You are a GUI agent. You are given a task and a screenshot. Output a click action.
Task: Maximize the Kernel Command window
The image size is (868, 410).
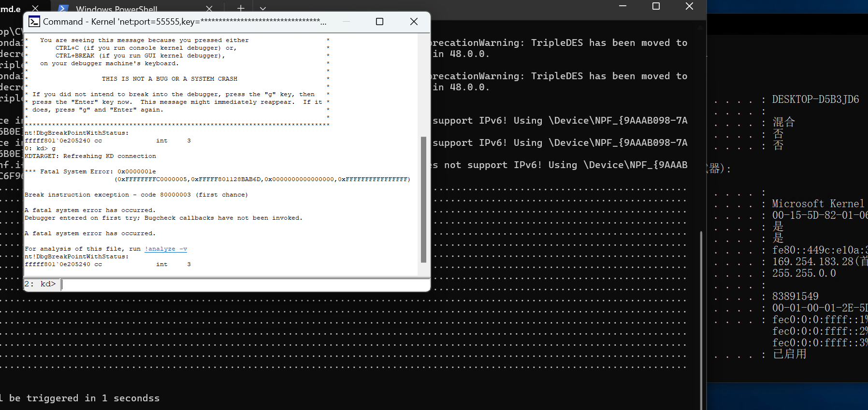(x=379, y=22)
